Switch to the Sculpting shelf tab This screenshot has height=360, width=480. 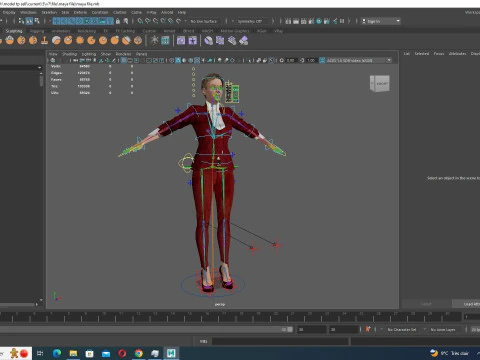pos(14,31)
